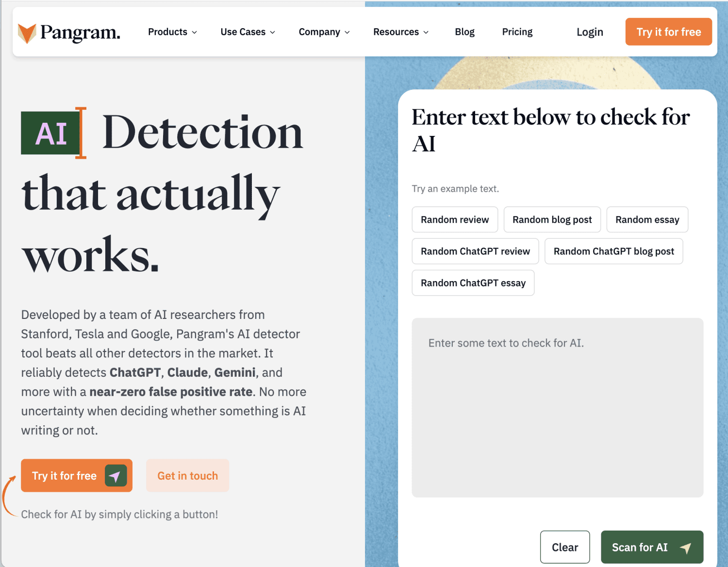The height and width of the screenshot is (567, 728).
Task: Select the Random blog post example
Action: [x=552, y=219]
